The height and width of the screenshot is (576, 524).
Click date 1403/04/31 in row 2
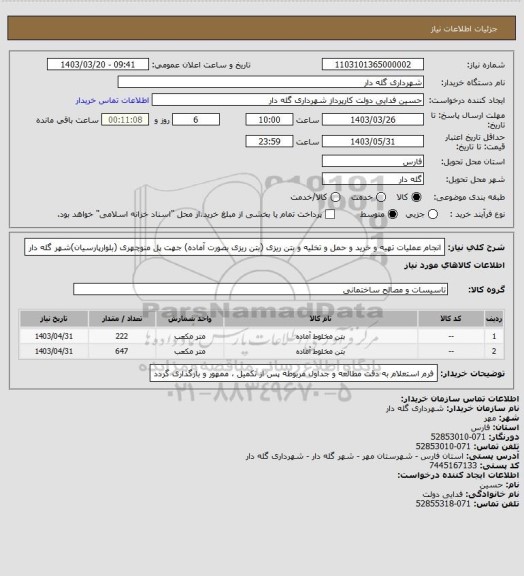(54, 351)
